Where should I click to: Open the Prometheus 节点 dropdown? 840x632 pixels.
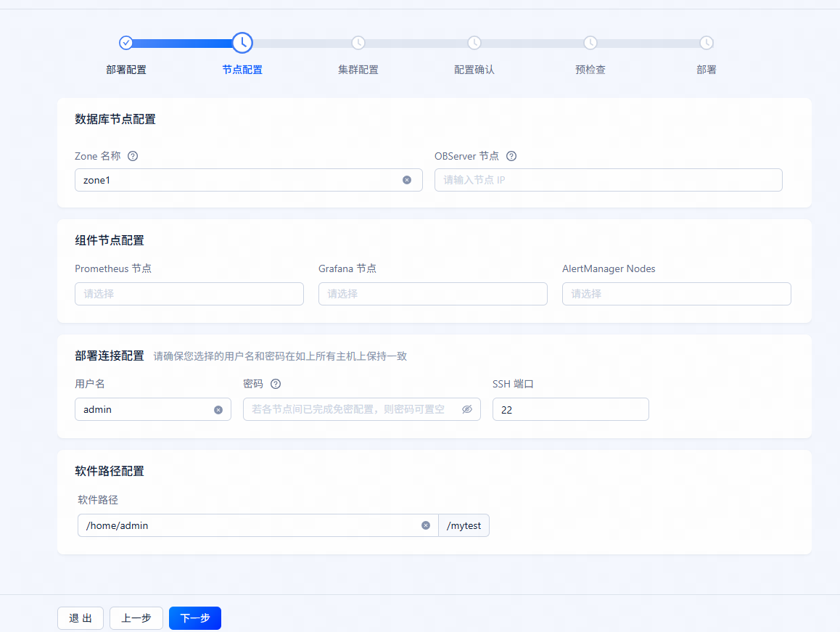point(189,294)
